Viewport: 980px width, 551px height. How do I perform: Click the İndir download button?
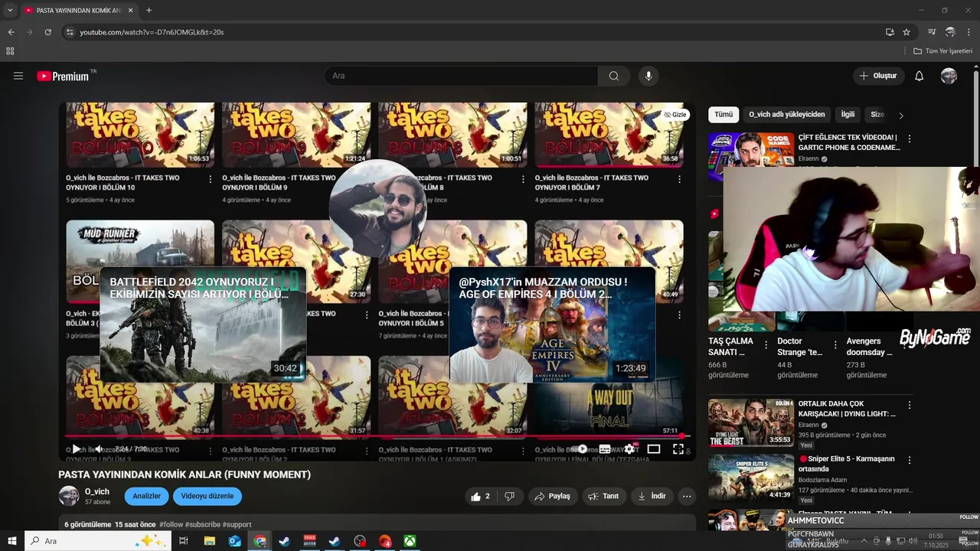652,496
